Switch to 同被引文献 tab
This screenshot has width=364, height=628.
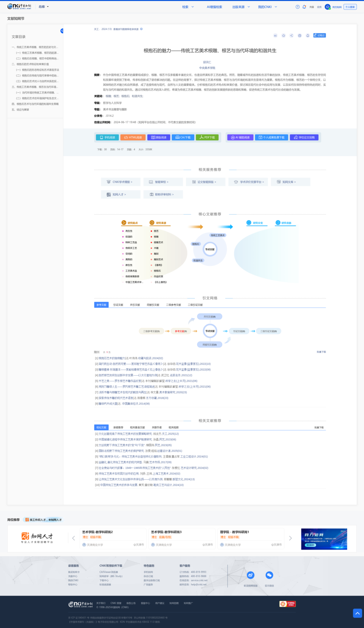[x=153, y=305]
